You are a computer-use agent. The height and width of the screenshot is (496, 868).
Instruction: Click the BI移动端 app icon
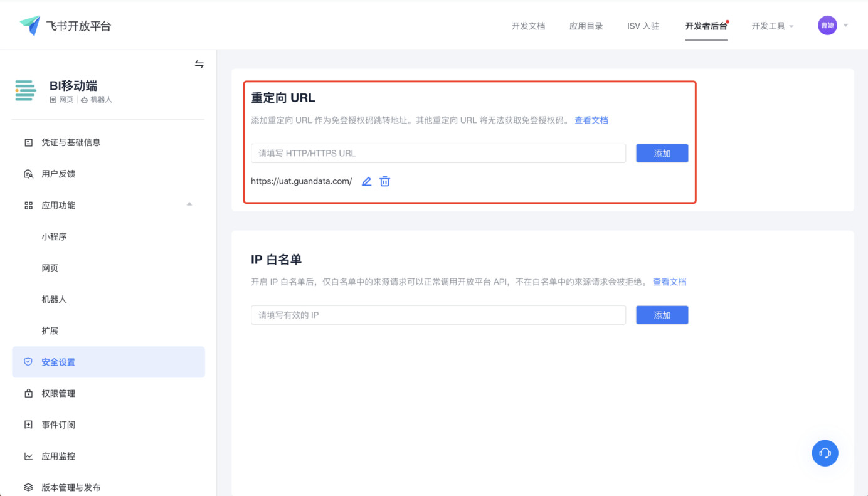click(26, 91)
